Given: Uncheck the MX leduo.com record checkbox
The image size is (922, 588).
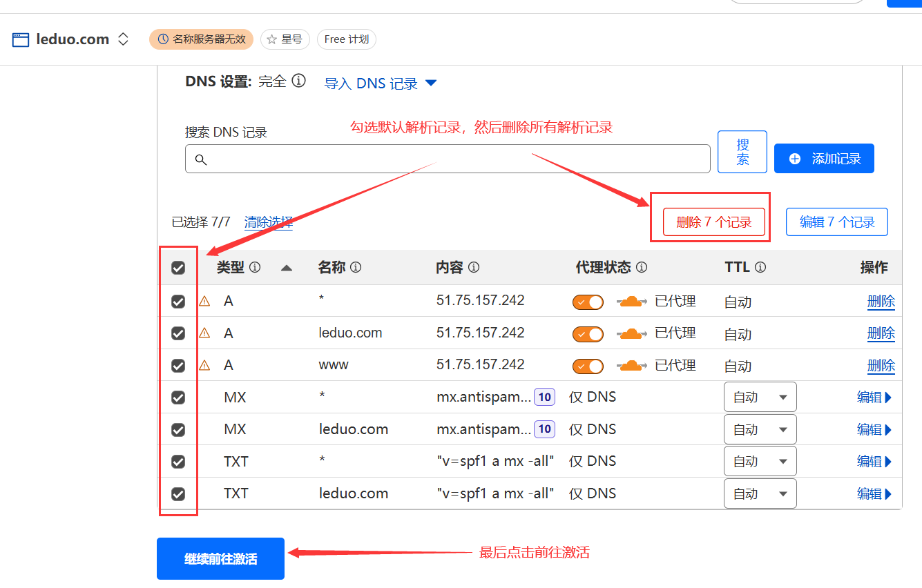Looking at the screenshot, I should [178, 429].
